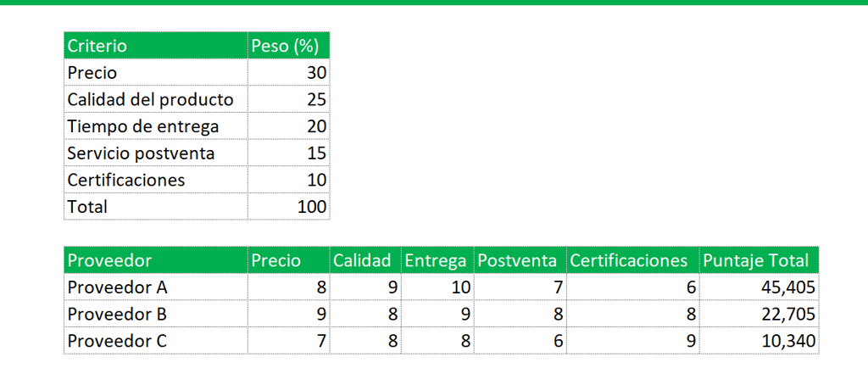This screenshot has height=368, width=868.
Task: Click the Peso (%) header cell
Action: [288, 46]
